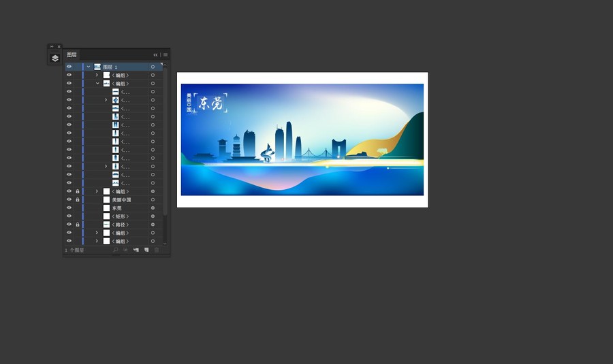Click the target circle of the locked <编组>
This screenshot has width=613, height=364.
(153, 191)
